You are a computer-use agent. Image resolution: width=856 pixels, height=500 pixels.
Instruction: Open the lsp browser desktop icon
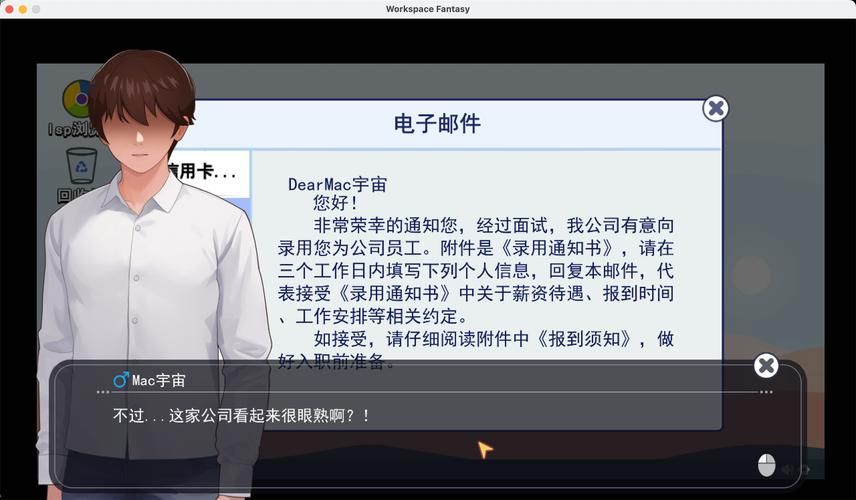[77, 100]
